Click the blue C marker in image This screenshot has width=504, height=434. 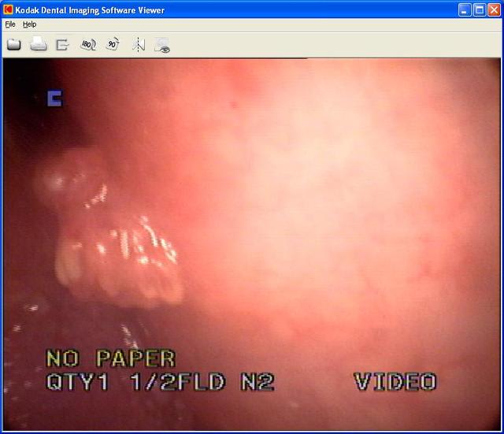click(x=54, y=98)
